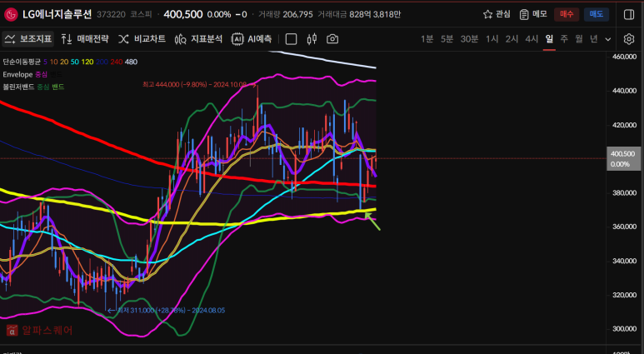Select the 2시 timeframe

(x=512, y=39)
